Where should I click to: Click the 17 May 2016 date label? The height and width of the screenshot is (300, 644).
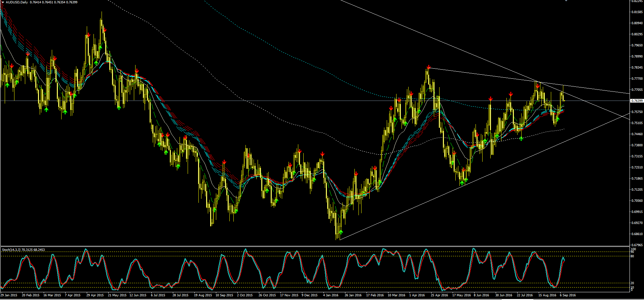click(x=461, y=295)
